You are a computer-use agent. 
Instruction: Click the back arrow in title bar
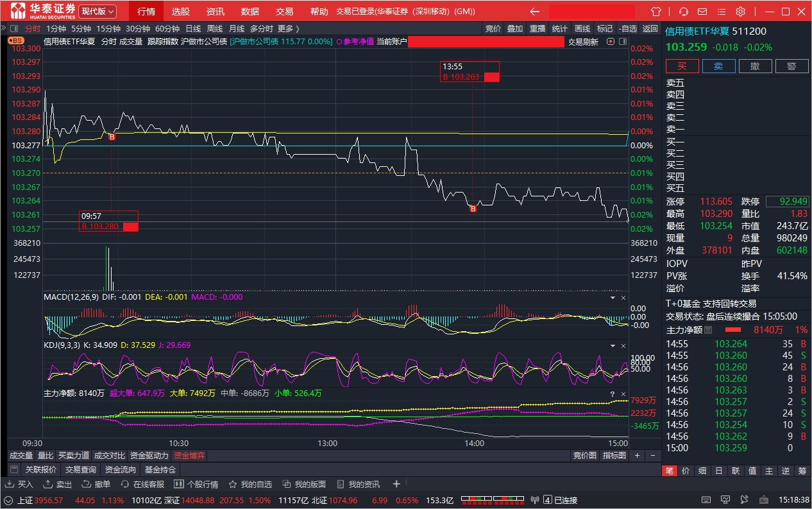[x=534, y=12]
